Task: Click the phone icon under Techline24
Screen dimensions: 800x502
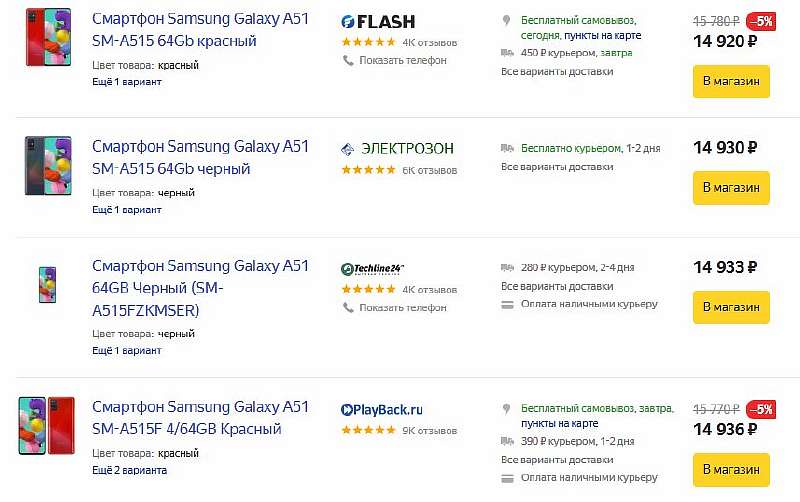Action: 348,307
